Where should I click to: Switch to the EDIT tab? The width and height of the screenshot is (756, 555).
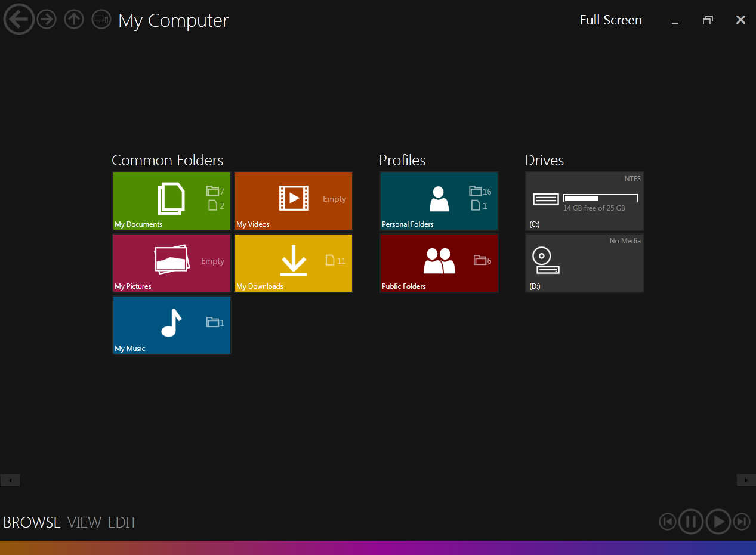[122, 523]
